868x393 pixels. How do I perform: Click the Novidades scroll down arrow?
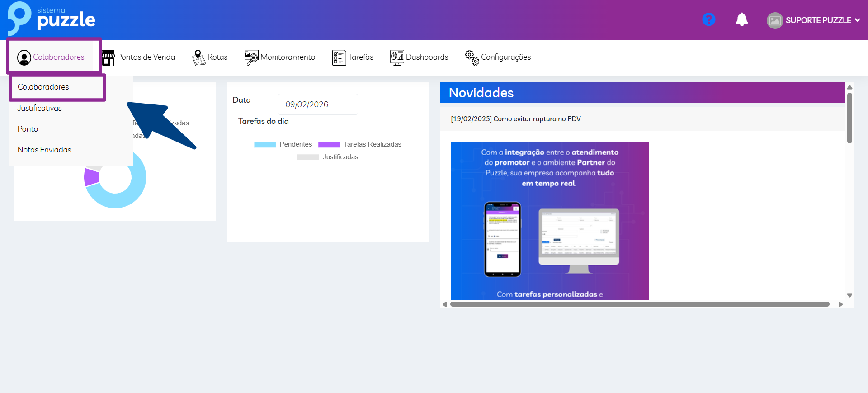pos(849,295)
